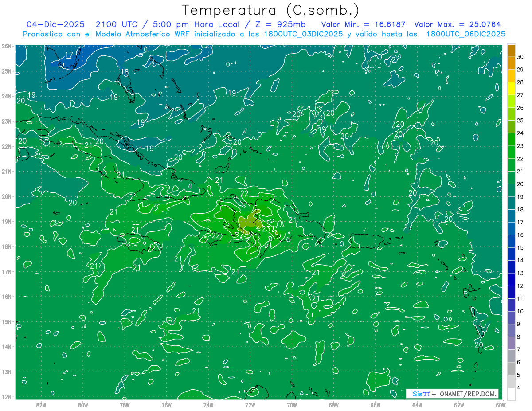Click the color scale label "15"
Screen dimensions: 532x411
coord(520,247)
